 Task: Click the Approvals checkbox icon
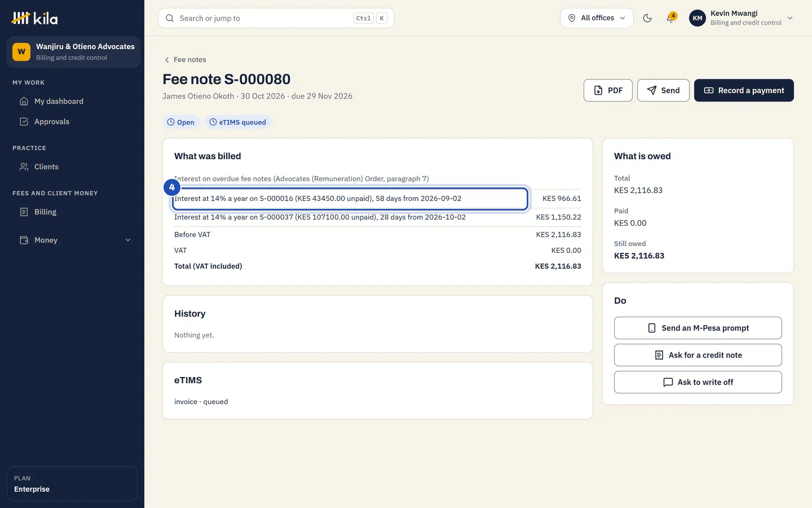tap(24, 121)
